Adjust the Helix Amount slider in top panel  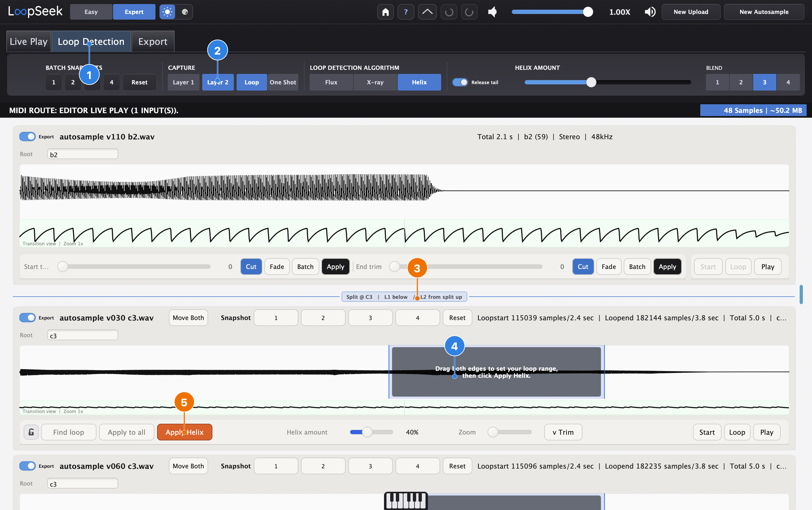pyautogui.click(x=608, y=82)
